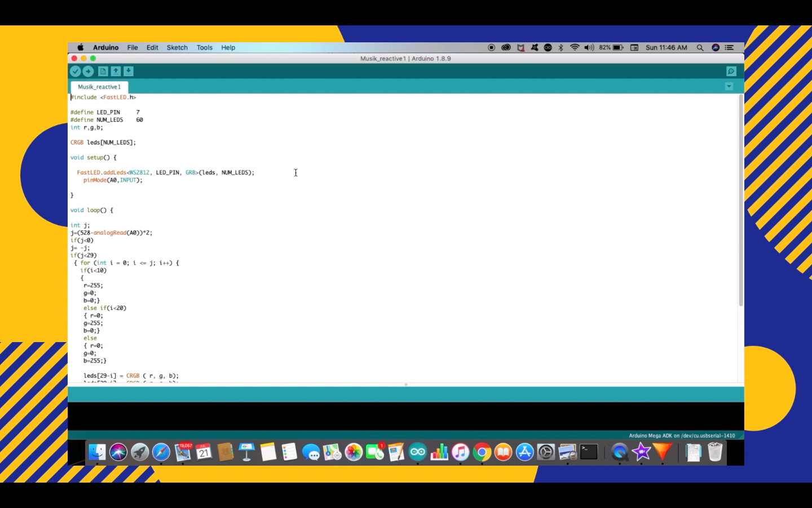812x508 pixels.
Task: Open Maps in the Dock
Action: click(332, 452)
